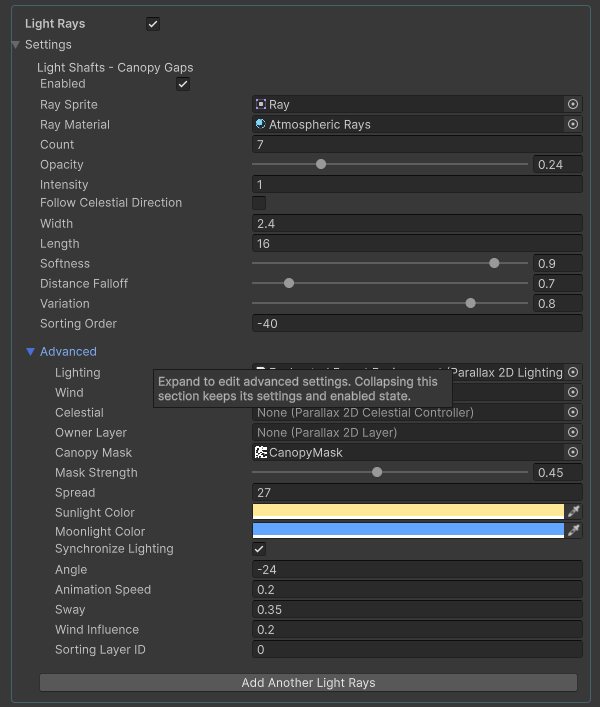Click 'Light Shafts - Canopy Gaps' label
The height and width of the screenshot is (707, 600).
[115, 68]
